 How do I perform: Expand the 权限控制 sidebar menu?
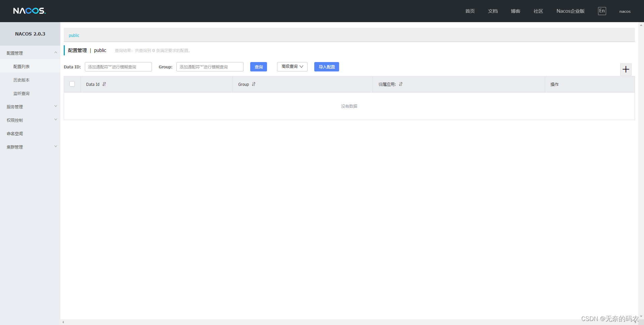tap(30, 120)
